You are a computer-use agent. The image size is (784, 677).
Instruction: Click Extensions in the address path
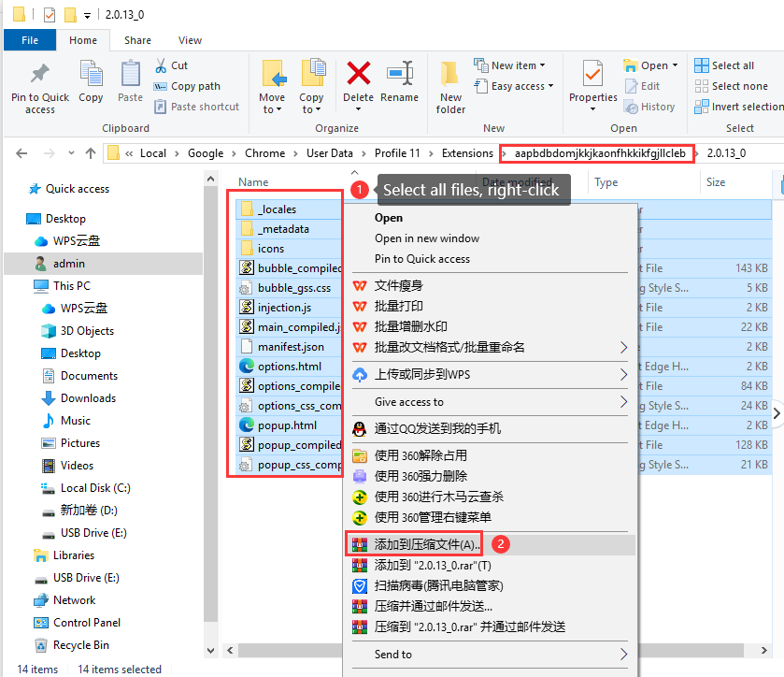pyautogui.click(x=467, y=153)
